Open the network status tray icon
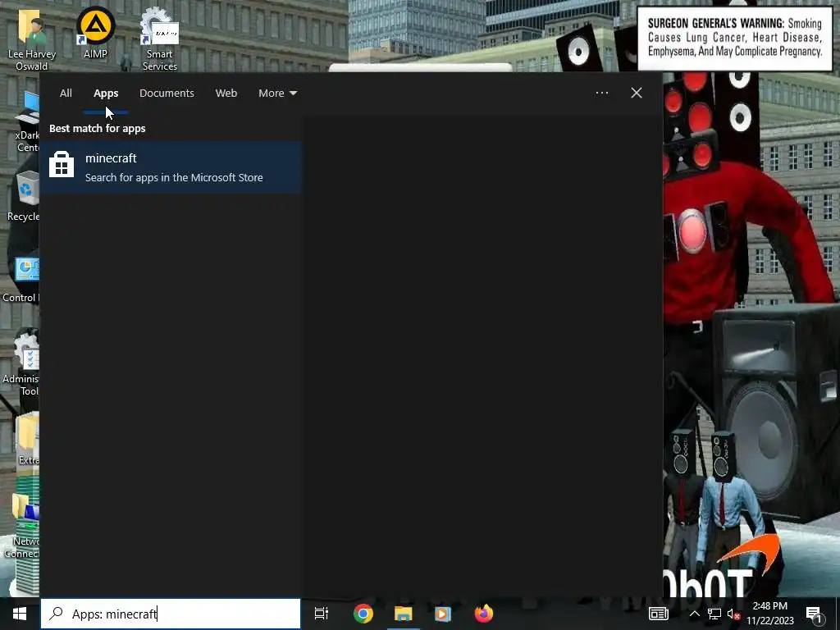 pyautogui.click(x=714, y=614)
